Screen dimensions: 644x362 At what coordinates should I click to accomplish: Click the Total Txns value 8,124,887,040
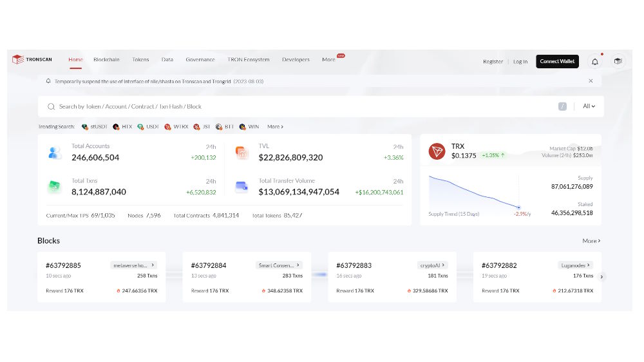click(99, 192)
